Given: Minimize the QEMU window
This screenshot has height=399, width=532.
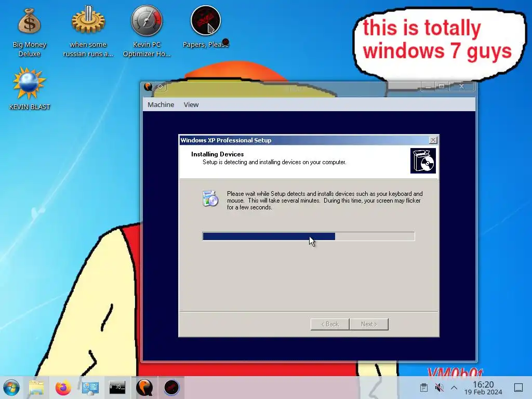Looking at the screenshot, I should [x=428, y=87].
